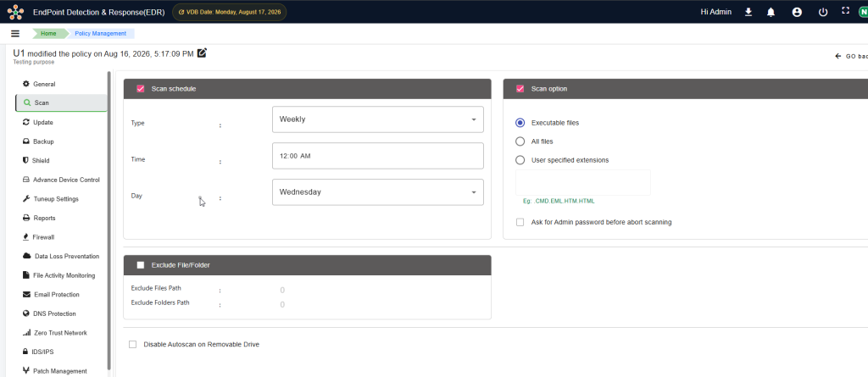
Task: Click the Email Protection envelope icon
Action: click(26, 295)
